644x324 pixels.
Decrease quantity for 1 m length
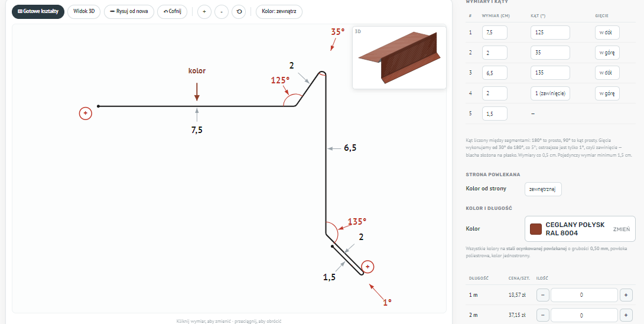(x=542, y=295)
